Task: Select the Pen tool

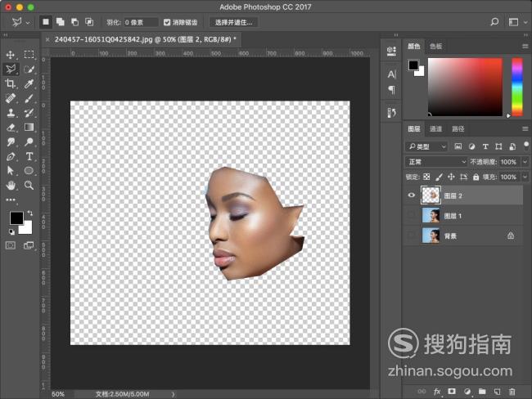Action: (10, 156)
